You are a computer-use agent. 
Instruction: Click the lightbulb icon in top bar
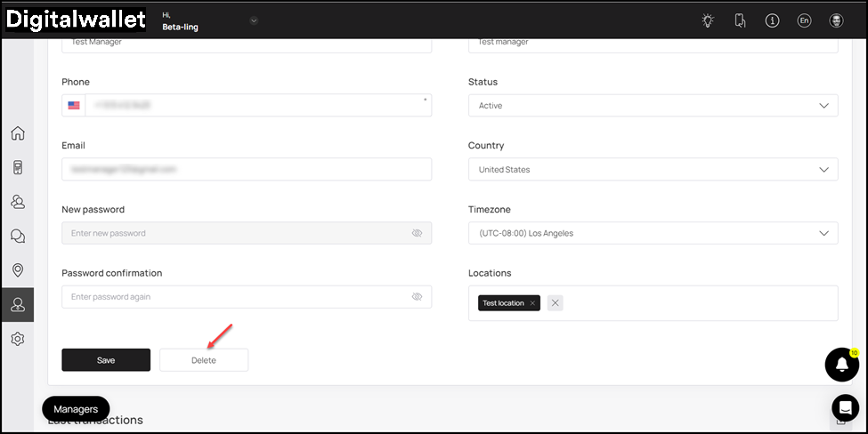tap(708, 20)
